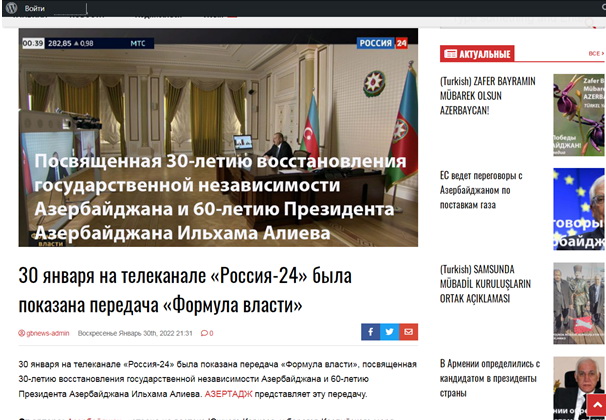Click the search magnifier at top right
The image size is (606, 420).
tap(589, 22)
